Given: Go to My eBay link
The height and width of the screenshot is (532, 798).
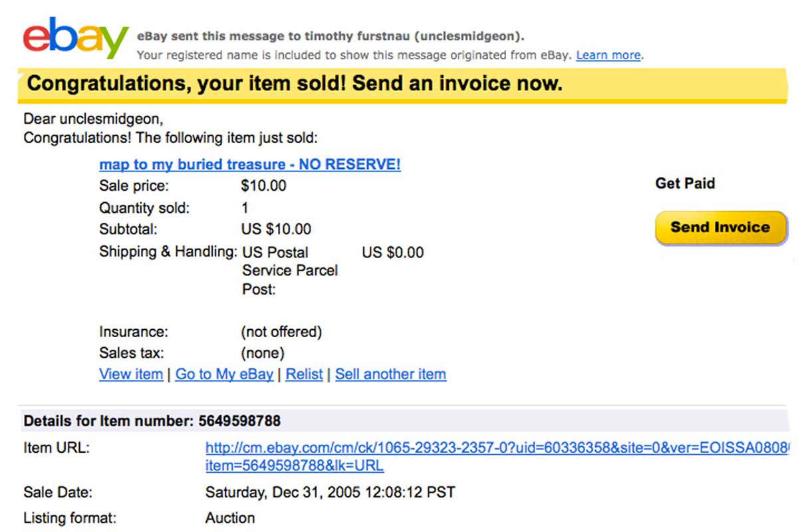Looking at the screenshot, I should pyautogui.click(x=224, y=374).
